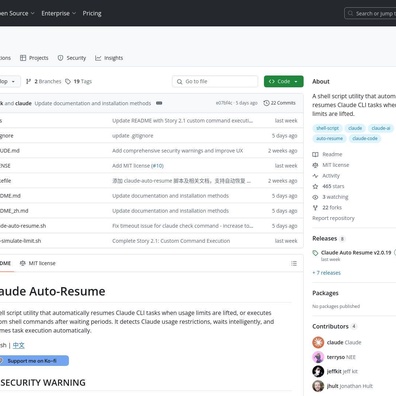Viewport: 396px width, 396px height.
Task: Open the terryso contributor avatar
Action: click(x=318, y=357)
